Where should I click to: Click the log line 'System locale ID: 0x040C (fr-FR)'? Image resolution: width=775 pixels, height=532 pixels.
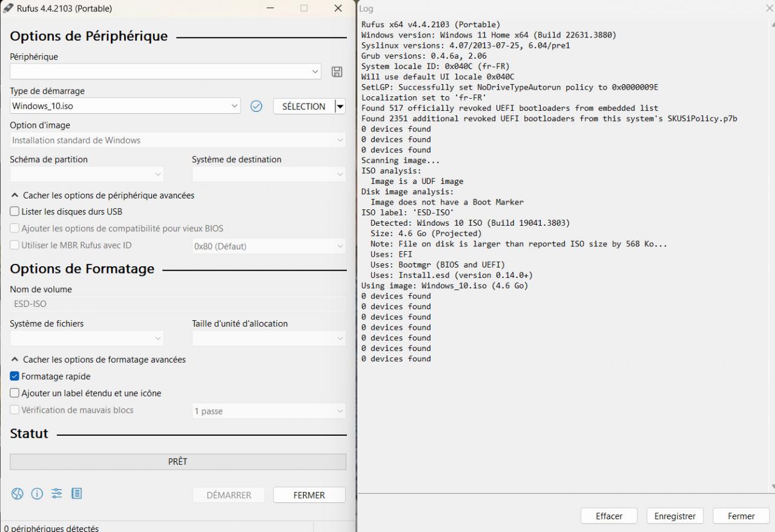(435, 67)
